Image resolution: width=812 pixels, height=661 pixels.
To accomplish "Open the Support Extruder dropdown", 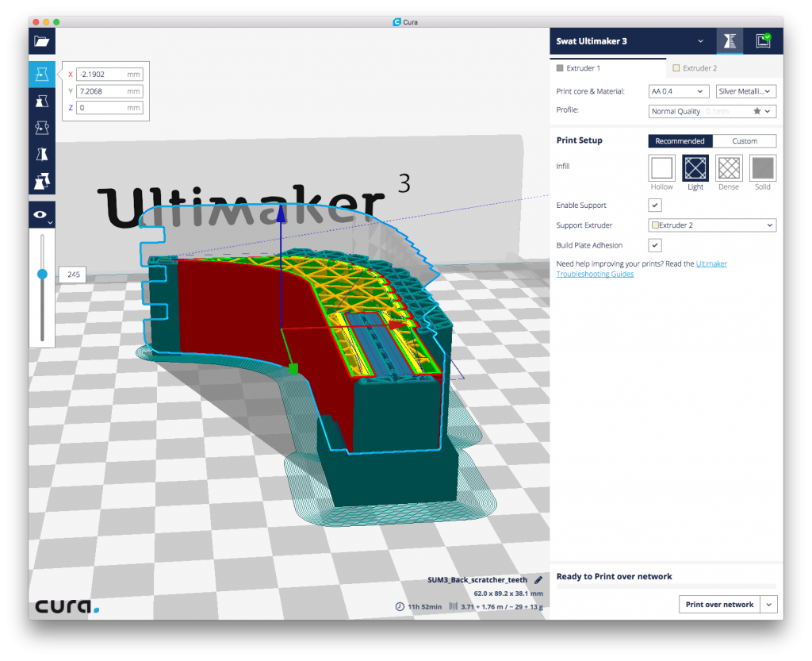I will coord(712,225).
